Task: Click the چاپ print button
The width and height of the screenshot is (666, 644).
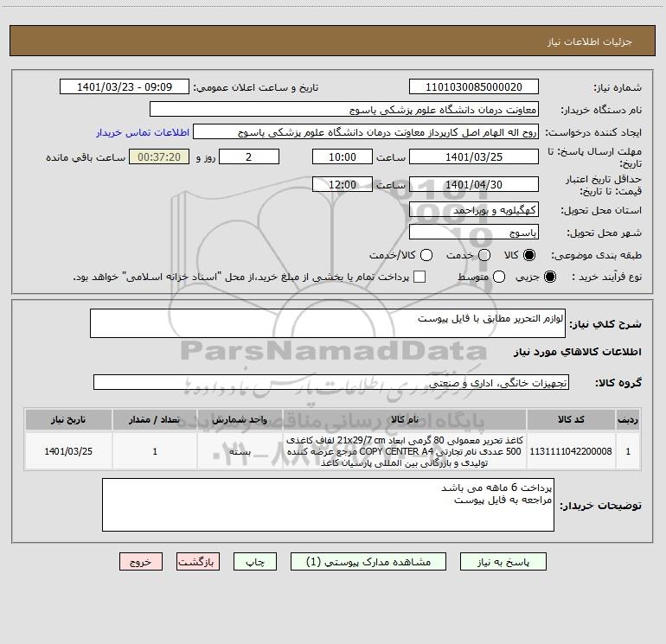Action: pyautogui.click(x=255, y=562)
